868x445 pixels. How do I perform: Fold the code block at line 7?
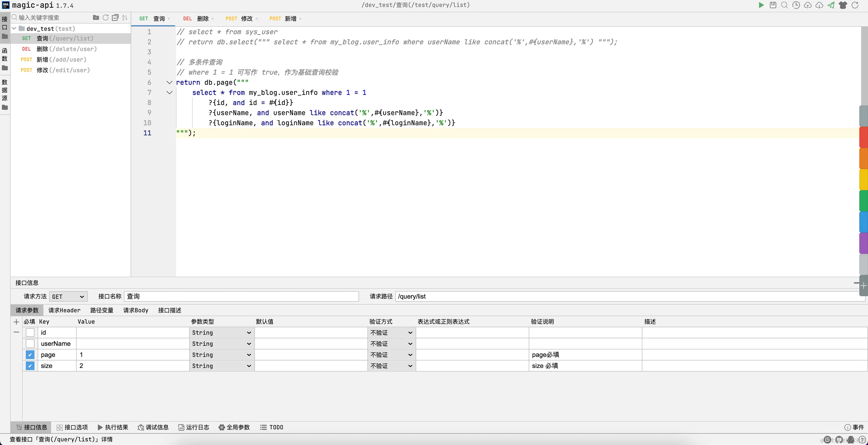(169, 93)
